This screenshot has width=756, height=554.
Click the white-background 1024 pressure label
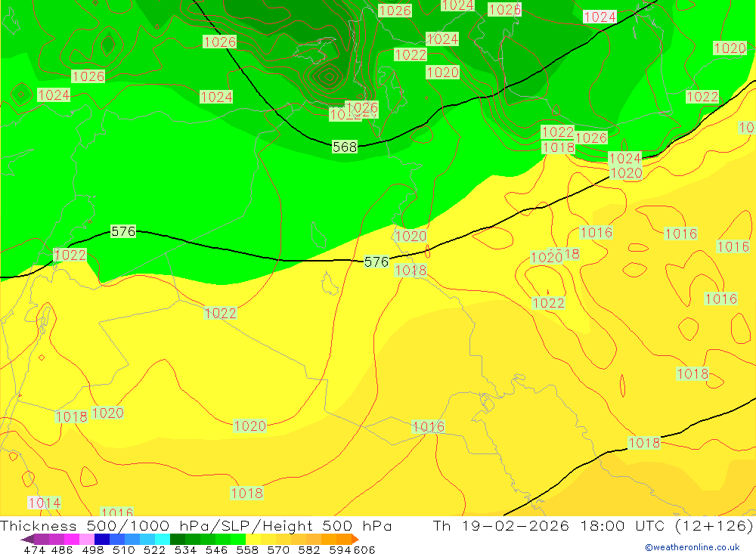coord(600,17)
